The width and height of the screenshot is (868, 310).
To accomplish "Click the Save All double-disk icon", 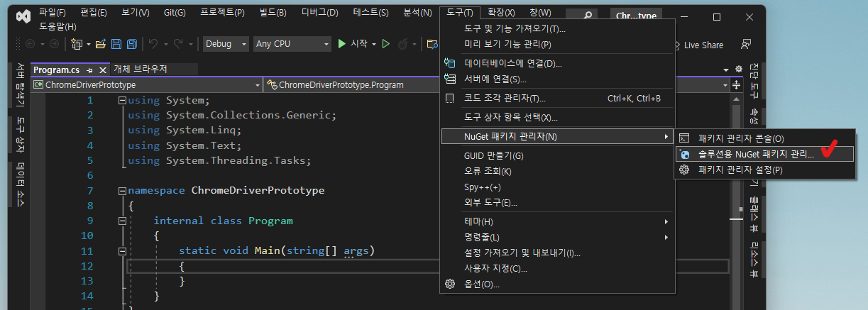I will click(131, 44).
